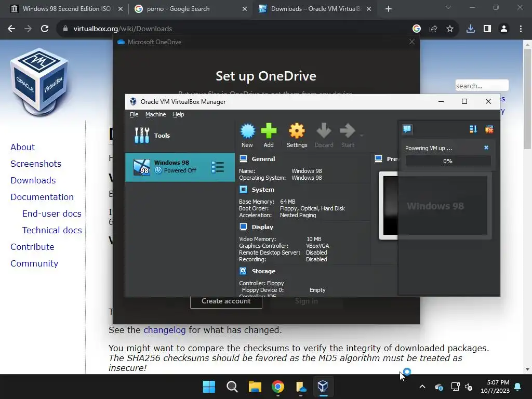This screenshot has width=532, height=399.
Task: Close the Microsoft OneDrive window
Action: tap(412, 42)
